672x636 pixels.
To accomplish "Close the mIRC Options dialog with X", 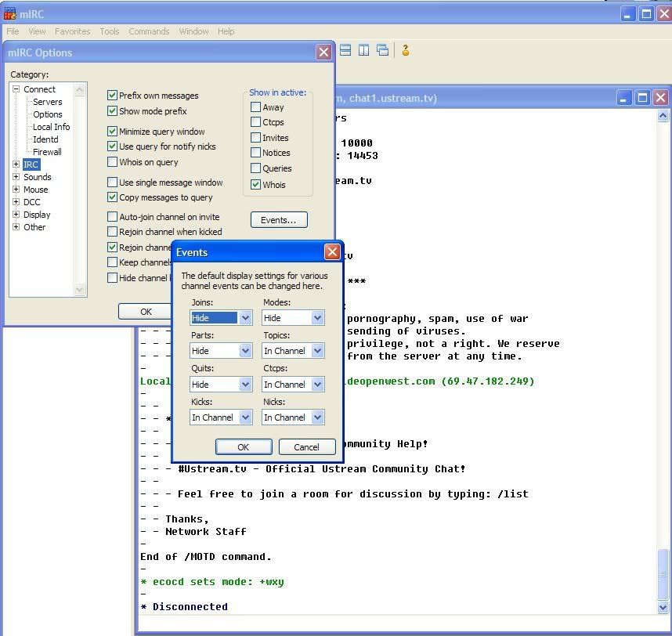I will [323, 52].
